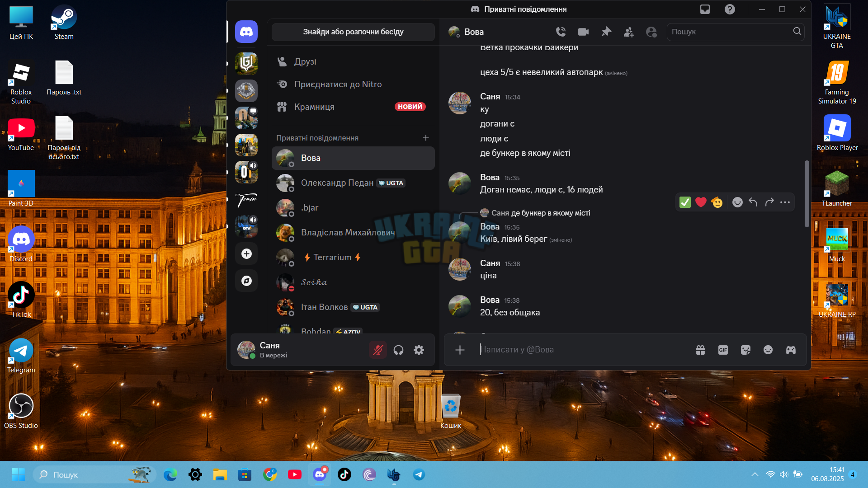The image size is (868, 488).
Task: Open chat with .bjar
Action: coord(353,207)
